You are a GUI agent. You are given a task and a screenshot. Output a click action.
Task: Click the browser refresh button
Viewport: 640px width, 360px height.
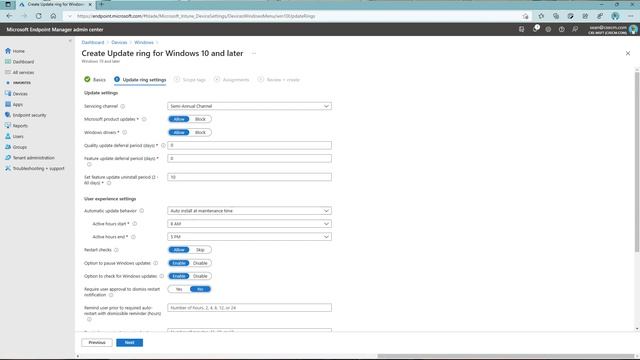pos(38,16)
